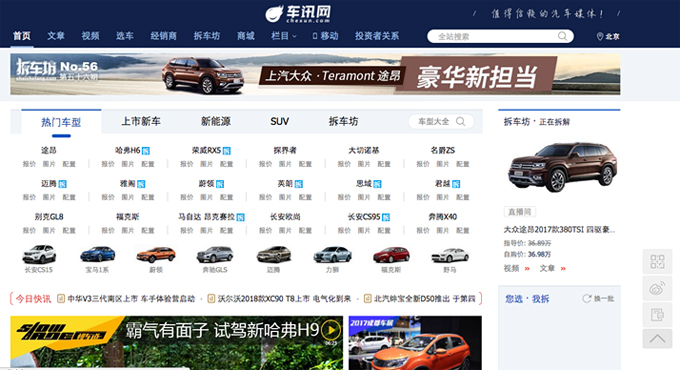This screenshot has width=680, height=370.
Task: Open the 探界者 model link
Action: [285, 151]
